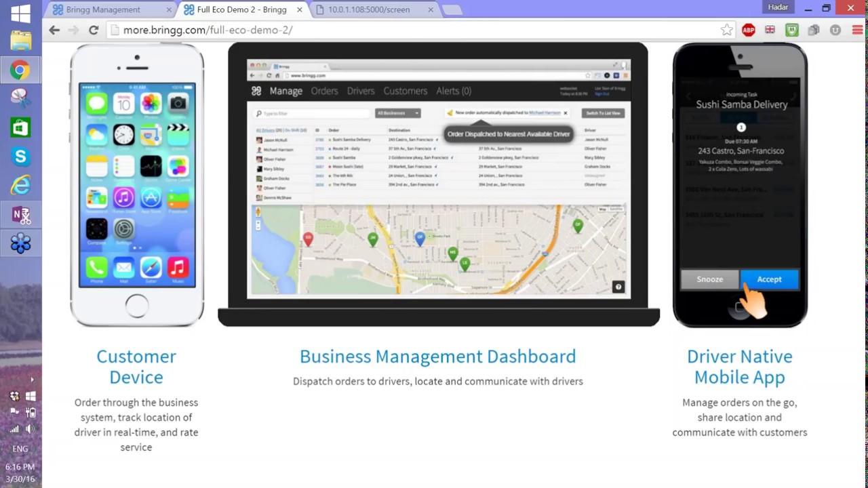Open a new browser tab

pyautogui.click(x=452, y=9)
